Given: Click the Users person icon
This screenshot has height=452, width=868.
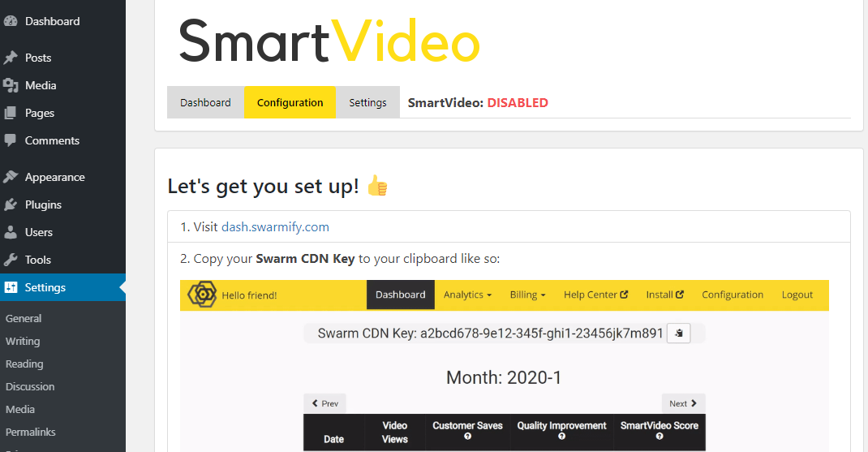Looking at the screenshot, I should [11, 233].
